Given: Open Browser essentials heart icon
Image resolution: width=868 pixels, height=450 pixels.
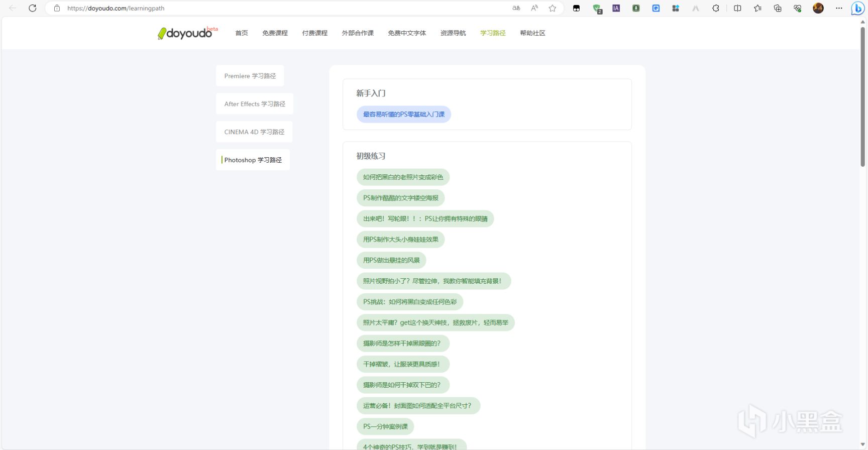Looking at the screenshot, I should pyautogui.click(x=798, y=8).
